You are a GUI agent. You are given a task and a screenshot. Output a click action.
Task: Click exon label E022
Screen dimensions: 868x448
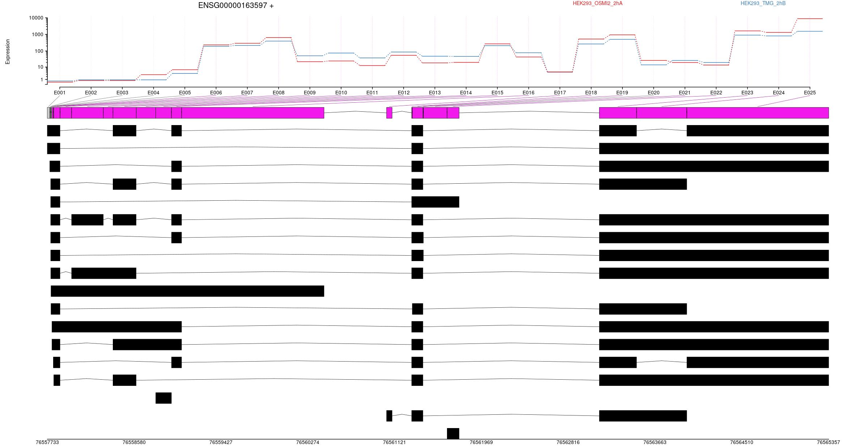[x=716, y=93]
